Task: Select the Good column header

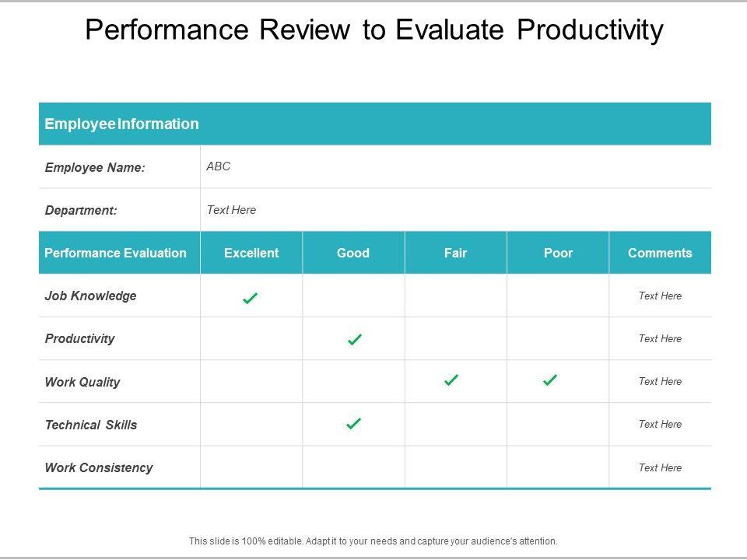Action: (353, 253)
